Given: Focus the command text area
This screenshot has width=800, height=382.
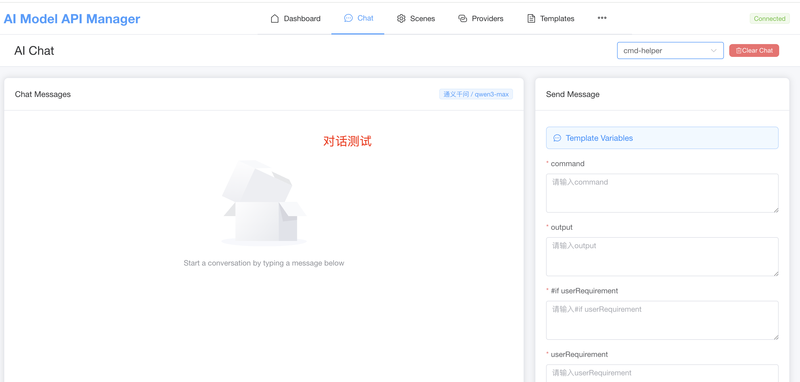Looking at the screenshot, I should click(x=662, y=193).
